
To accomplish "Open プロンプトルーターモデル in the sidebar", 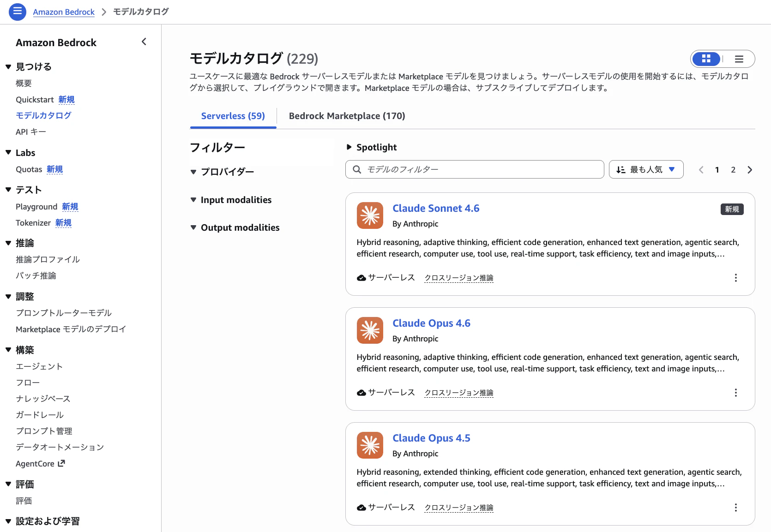I will pos(64,313).
